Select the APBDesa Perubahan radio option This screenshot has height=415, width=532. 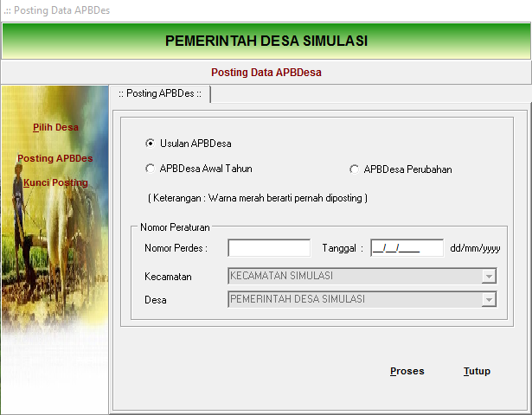(x=354, y=169)
